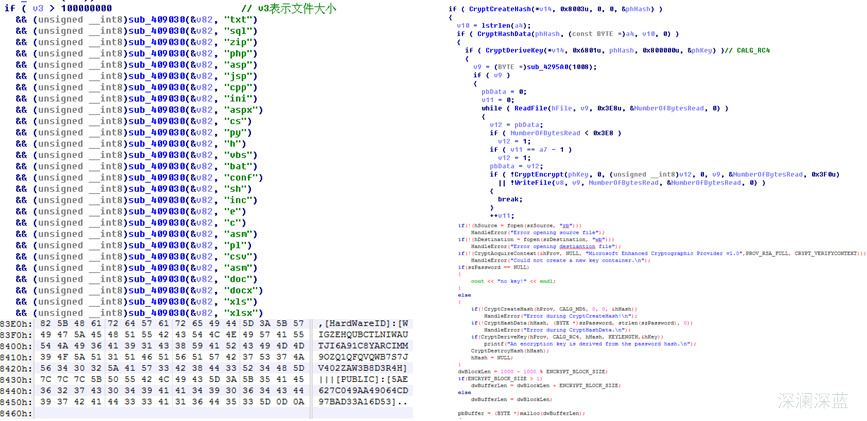Click the |||[PUBLIC]:[5AE decoded text

[x=363, y=380]
